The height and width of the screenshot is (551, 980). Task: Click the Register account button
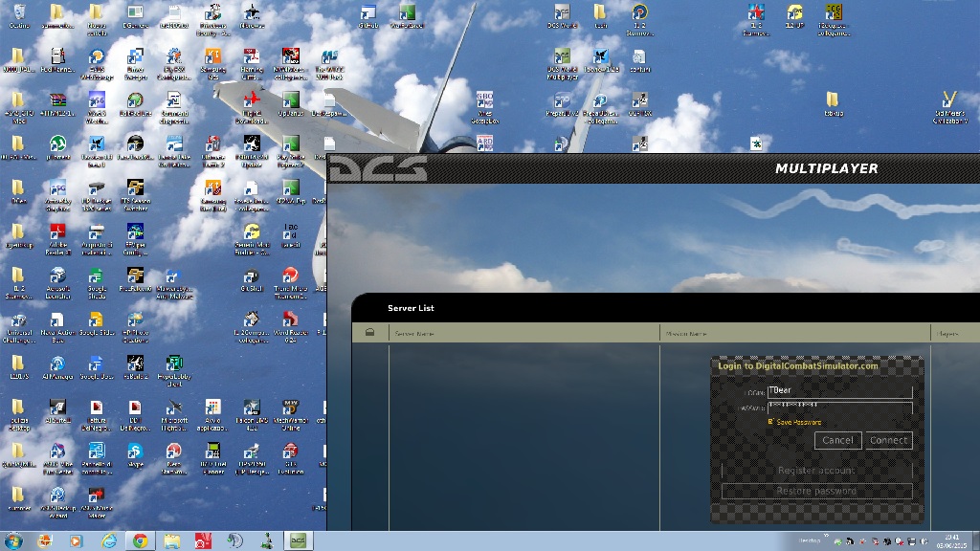(x=816, y=470)
